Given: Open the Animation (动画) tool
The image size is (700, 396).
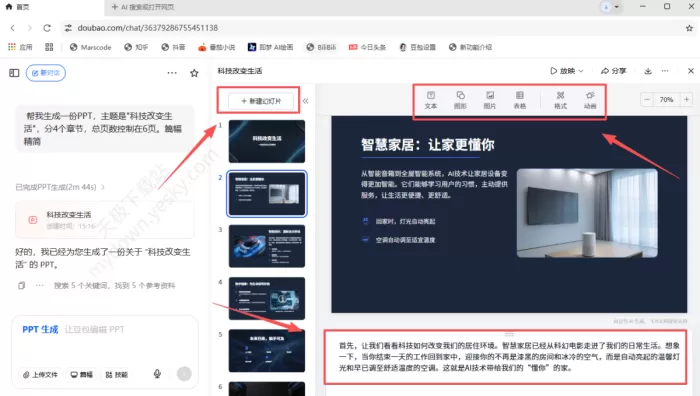Looking at the screenshot, I should pos(590,100).
